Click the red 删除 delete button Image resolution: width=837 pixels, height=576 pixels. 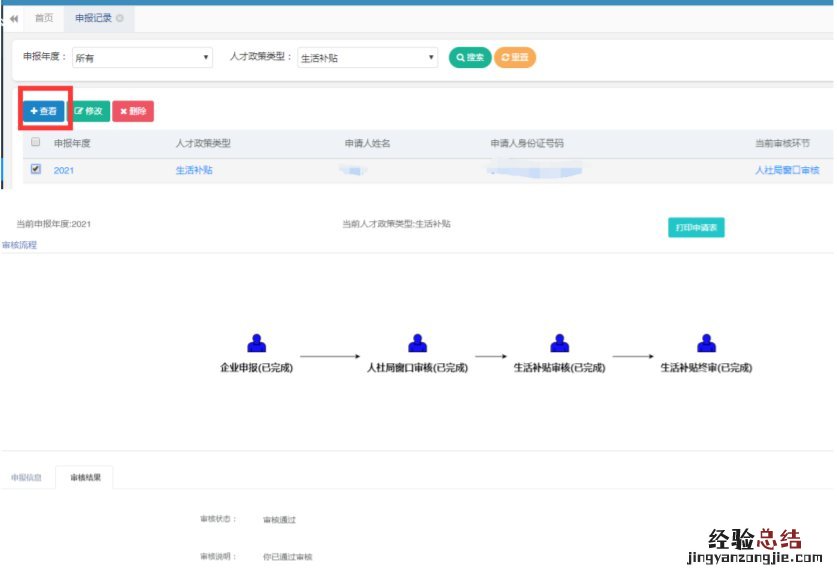133,111
